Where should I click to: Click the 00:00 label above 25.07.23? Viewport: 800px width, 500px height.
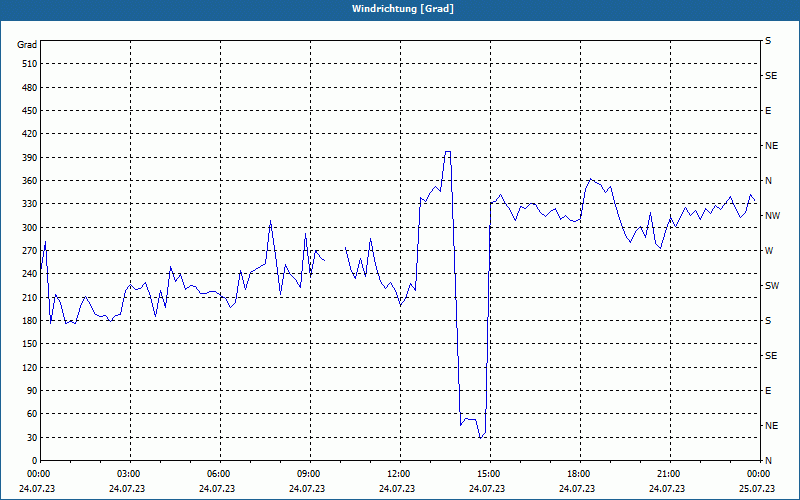[759, 474]
